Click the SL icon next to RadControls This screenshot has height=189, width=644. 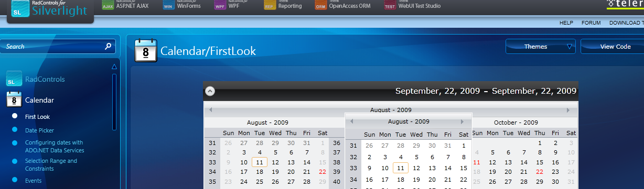pyautogui.click(x=14, y=79)
